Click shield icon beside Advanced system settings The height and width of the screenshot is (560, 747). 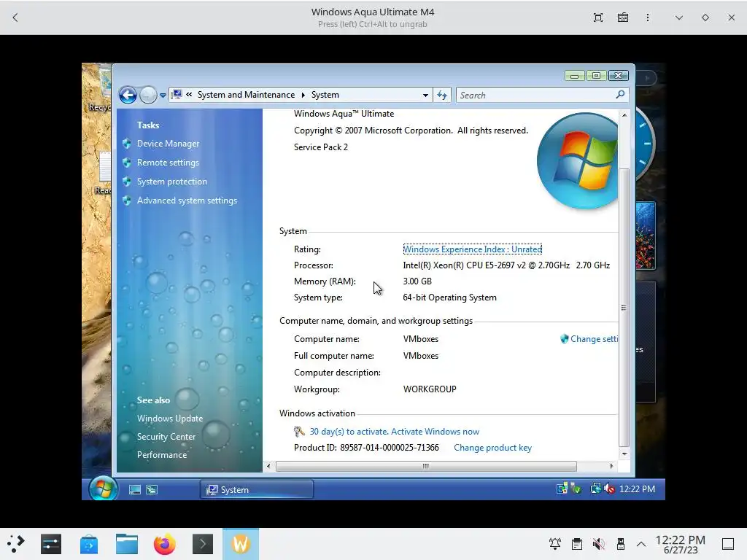click(127, 201)
